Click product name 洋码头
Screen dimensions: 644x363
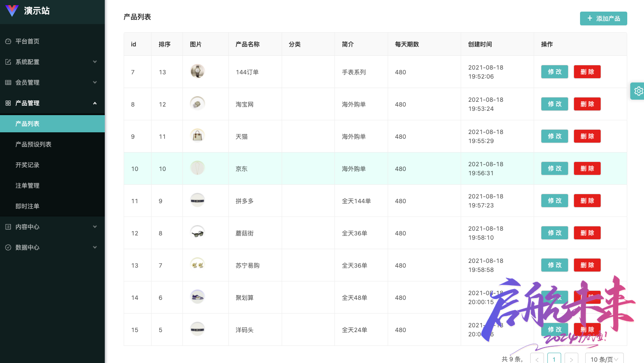coord(245,330)
